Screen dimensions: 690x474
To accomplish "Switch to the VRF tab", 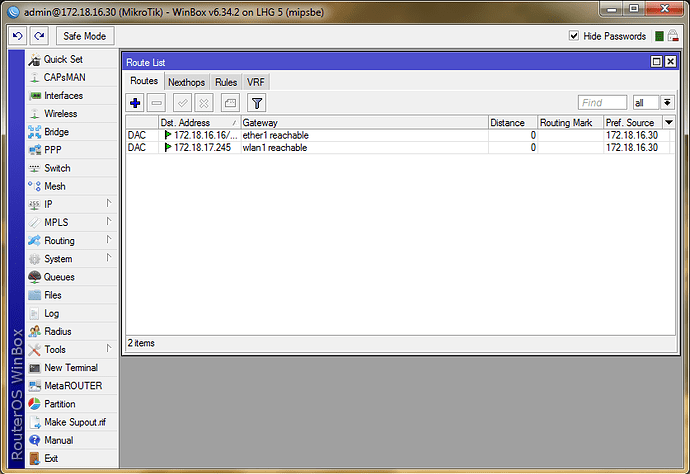I will tap(256, 82).
